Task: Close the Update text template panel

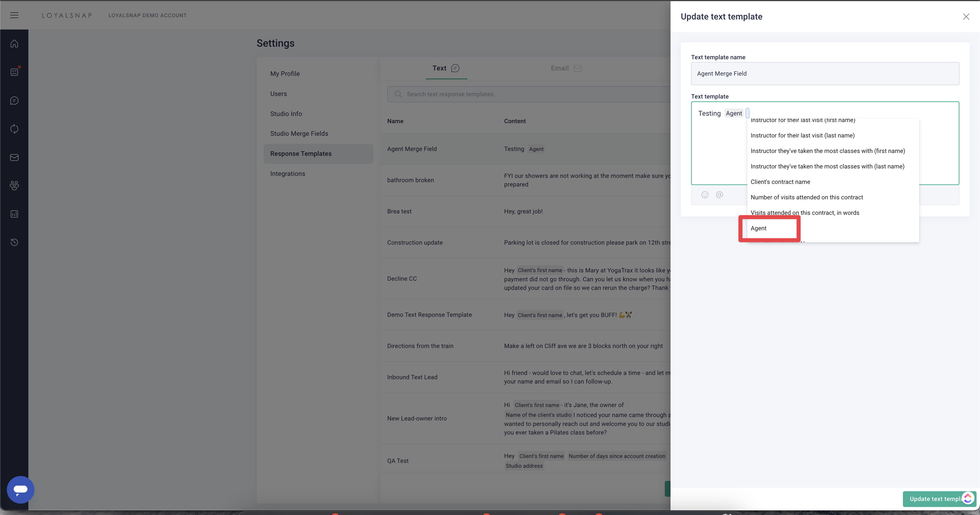Action: [x=966, y=16]
